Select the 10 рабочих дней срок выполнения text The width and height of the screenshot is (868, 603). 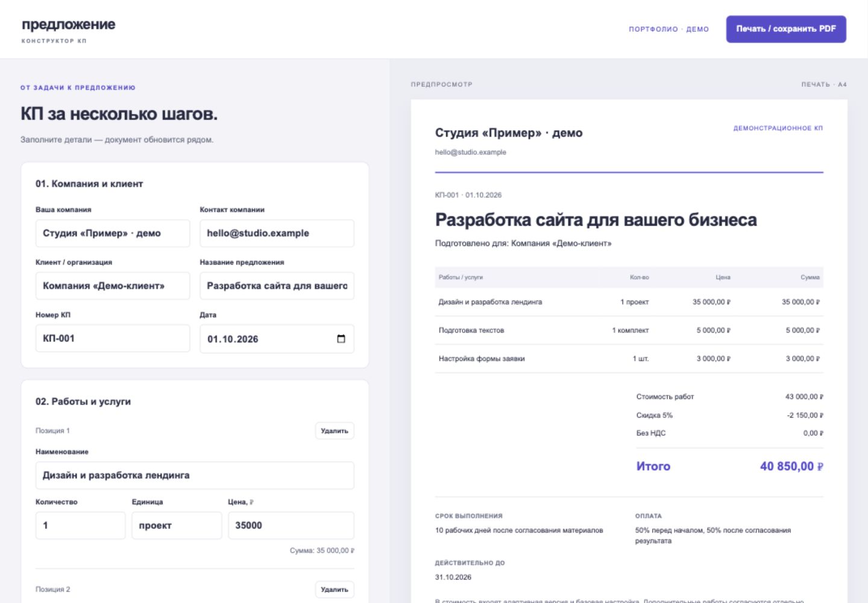[x=519, y=531]
